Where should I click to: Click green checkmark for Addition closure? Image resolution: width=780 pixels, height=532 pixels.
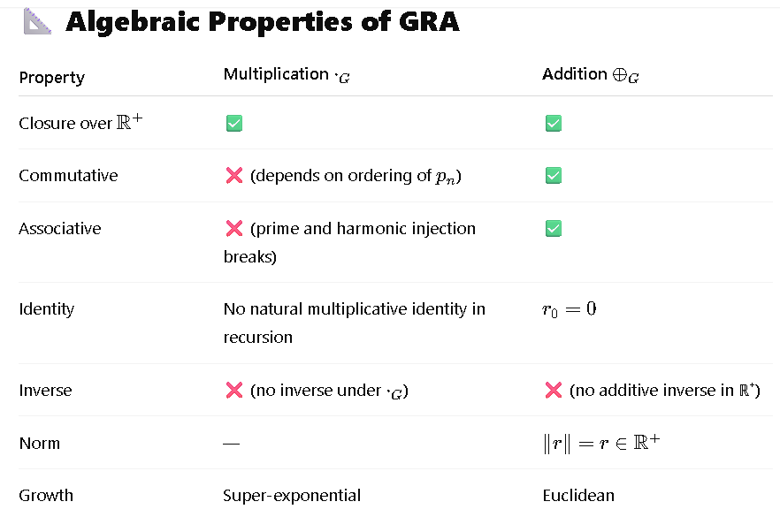pyautogui.click(x=554, y=123)
